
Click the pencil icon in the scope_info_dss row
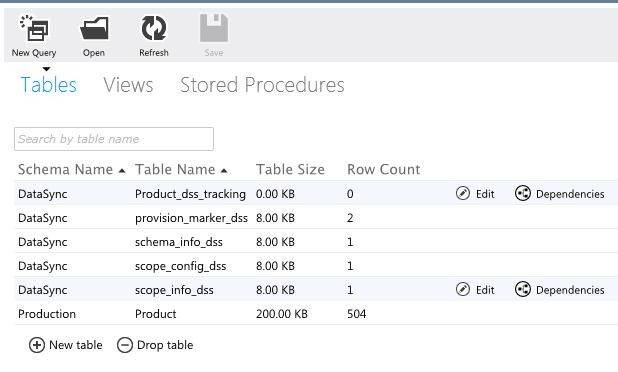click(463, 289)
